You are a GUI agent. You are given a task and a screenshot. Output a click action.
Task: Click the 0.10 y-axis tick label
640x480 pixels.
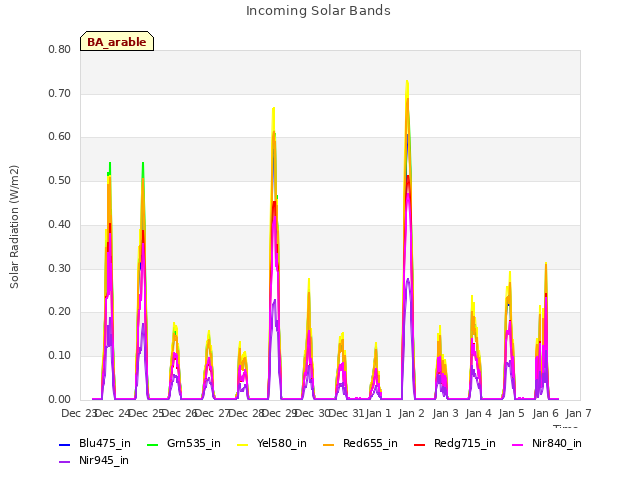(x=60, y=356)
